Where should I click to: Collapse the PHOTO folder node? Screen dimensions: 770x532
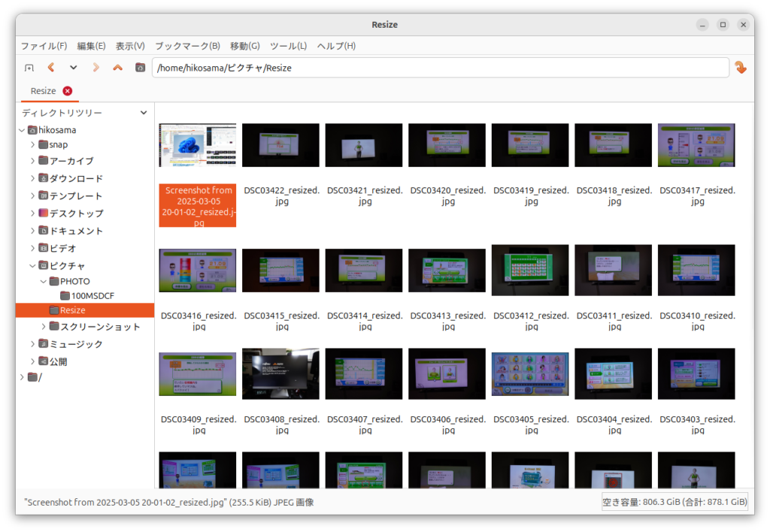pyautogui.click(x=44, y=281)
